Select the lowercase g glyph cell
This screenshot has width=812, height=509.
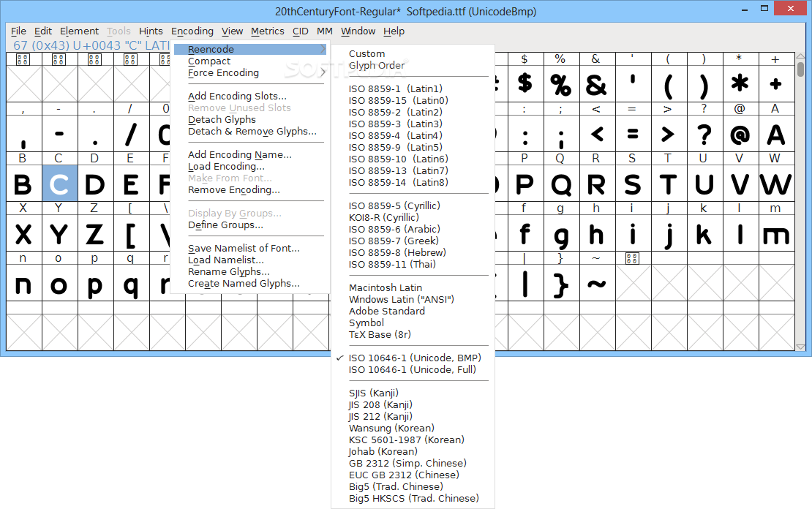coord(561,233)
